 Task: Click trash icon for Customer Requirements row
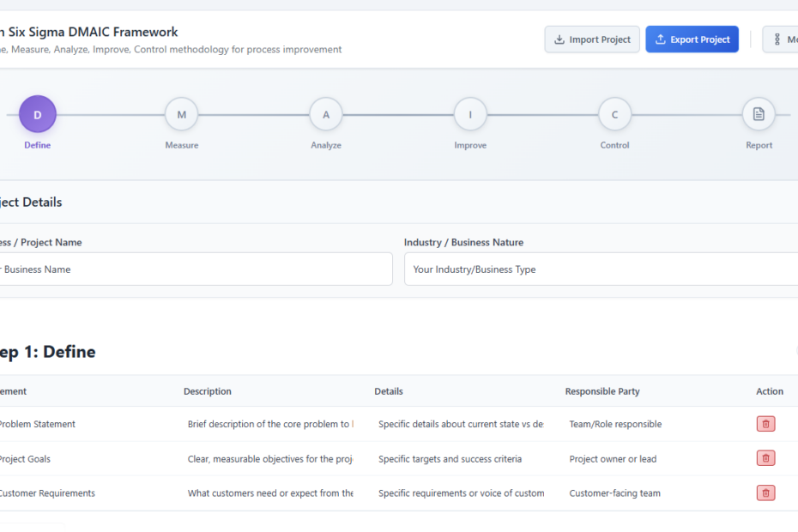pos(765,493)
